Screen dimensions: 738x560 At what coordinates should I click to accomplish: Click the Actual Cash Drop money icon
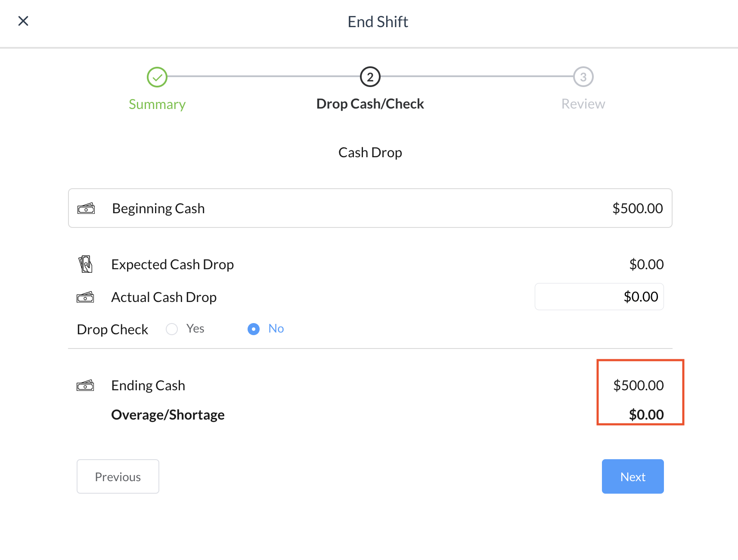[x=85, y=297]
